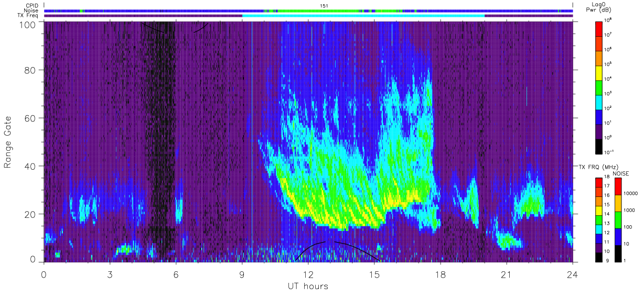Viewport: 644px width, 297px height.
Task: Pick the green segment of Lag0 power colorbar
Action: pyautogui.click(x=598, y=87)
